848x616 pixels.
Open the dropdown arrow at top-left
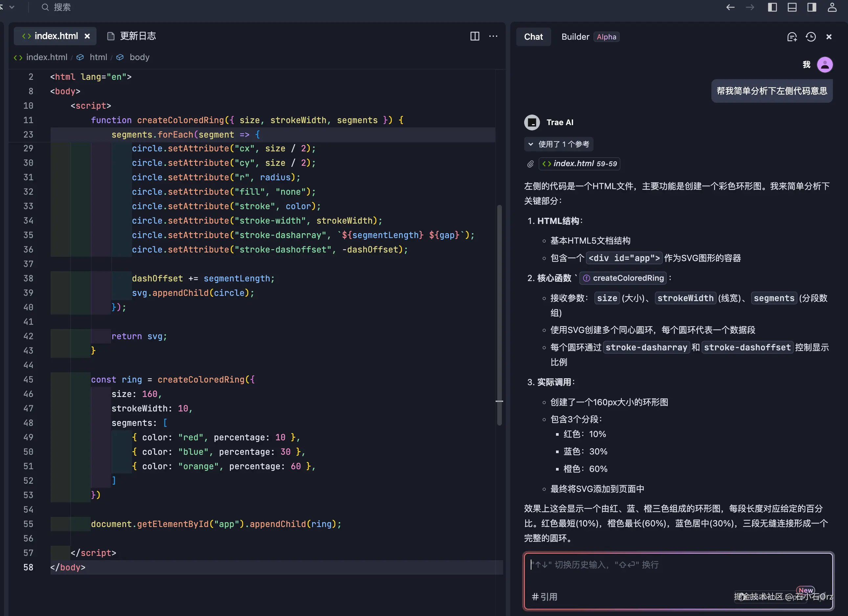point(11,7)
